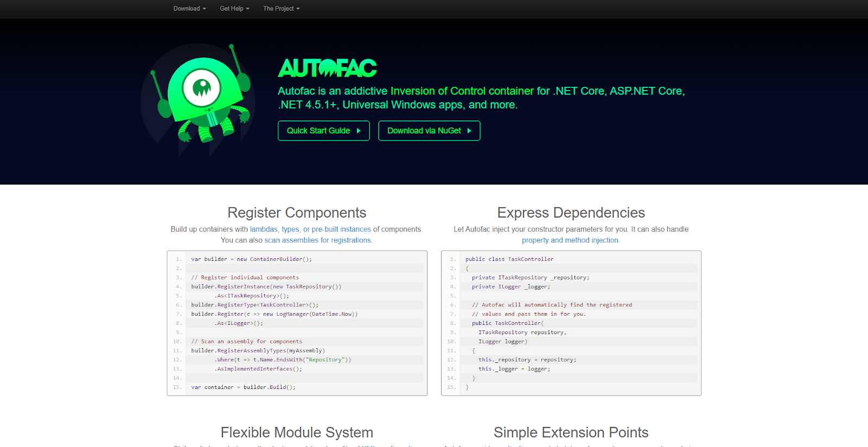Screen dimensions: 868x447
Task: Click the Autofac tagline description text
Action: click(x=481, y=98)
